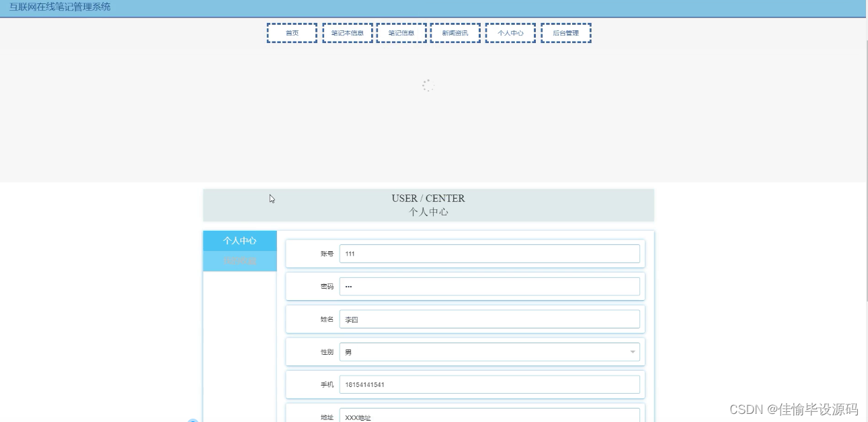Image resolution: width=868 pixels, height=422 pixels.
Task: Open 我的收藏 favorites in the sidebar
Action: [239, 260]
